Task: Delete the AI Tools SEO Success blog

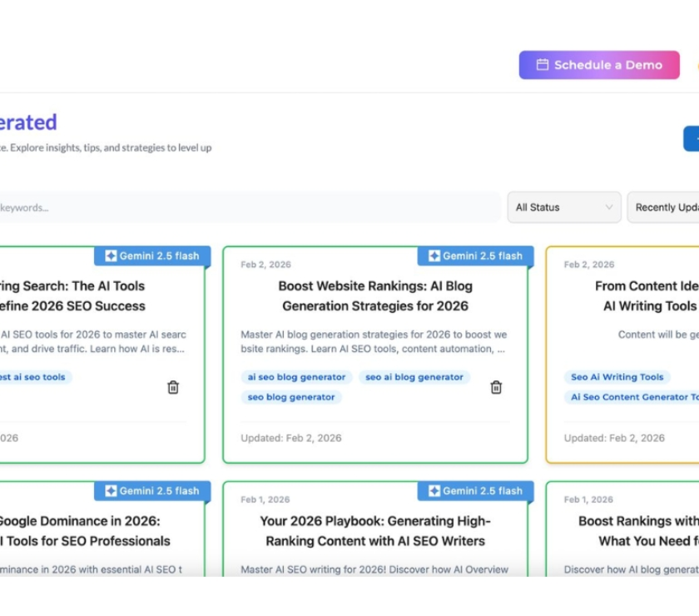Action: pyautogui.click(x=173, y=387)
